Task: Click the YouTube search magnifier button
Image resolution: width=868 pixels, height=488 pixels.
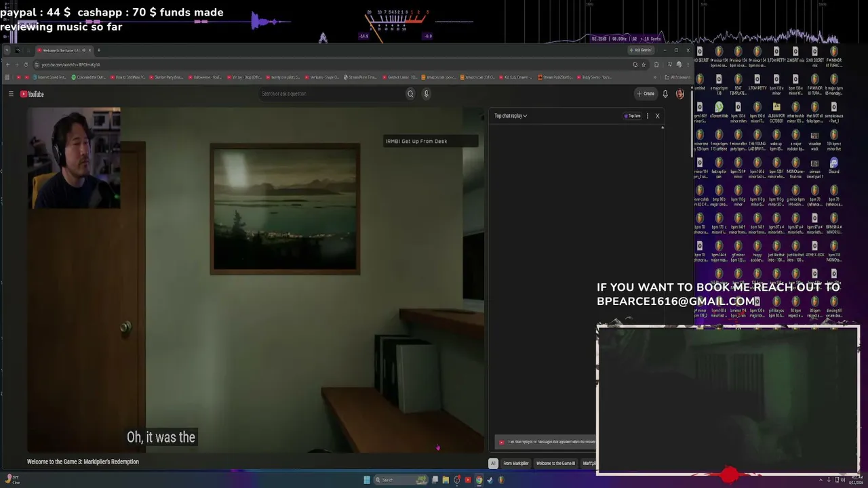Action: click(410, 94)
